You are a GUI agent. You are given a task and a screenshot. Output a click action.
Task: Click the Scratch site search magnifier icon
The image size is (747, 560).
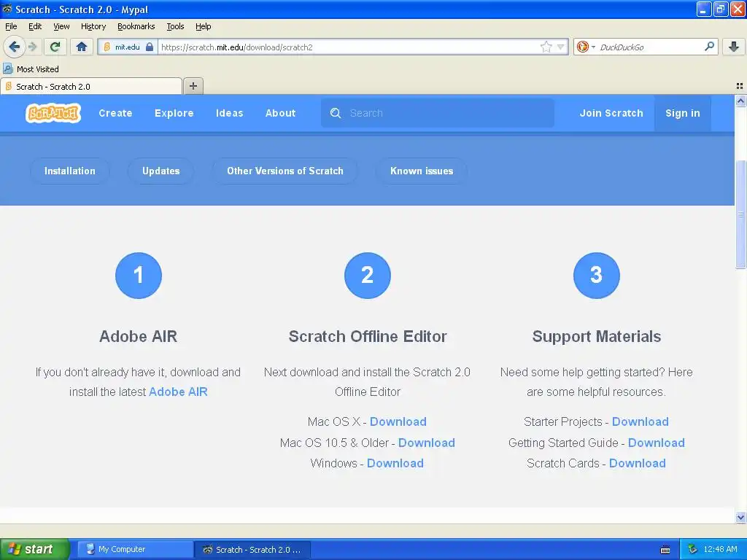[x=336, y=113]
